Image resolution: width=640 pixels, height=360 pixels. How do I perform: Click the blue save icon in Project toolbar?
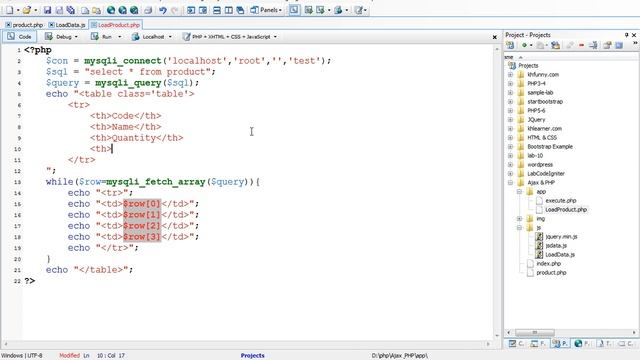point(619,45)
